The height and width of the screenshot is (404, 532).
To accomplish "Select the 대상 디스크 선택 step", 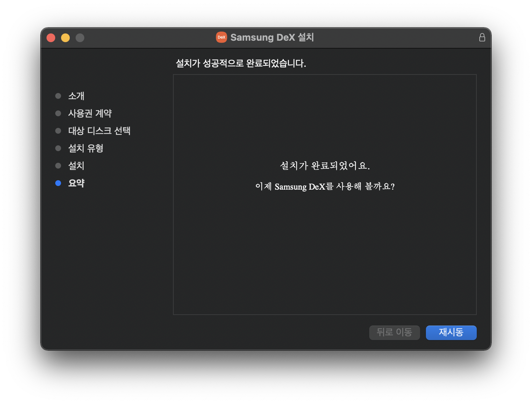I will [x=99, y=131].
